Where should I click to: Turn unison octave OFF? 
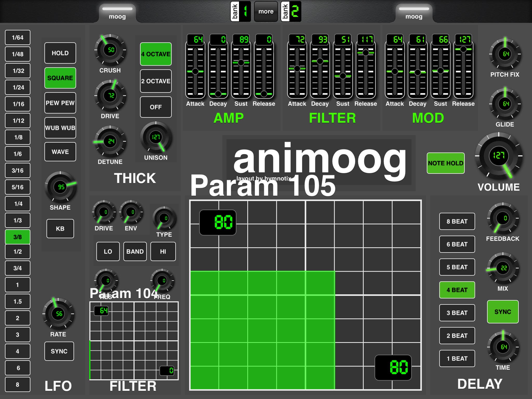click(x=156, y=107)
